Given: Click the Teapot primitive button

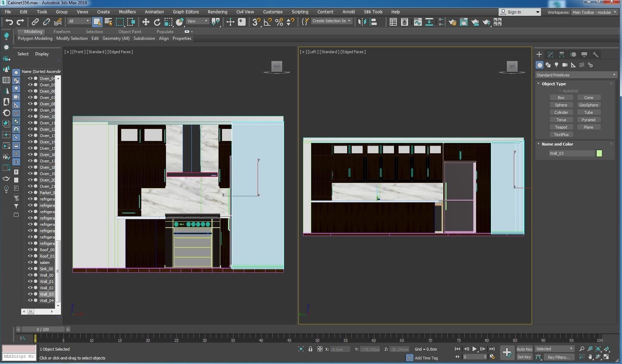Looking at the screenshot, I should [x=561, y=127].
